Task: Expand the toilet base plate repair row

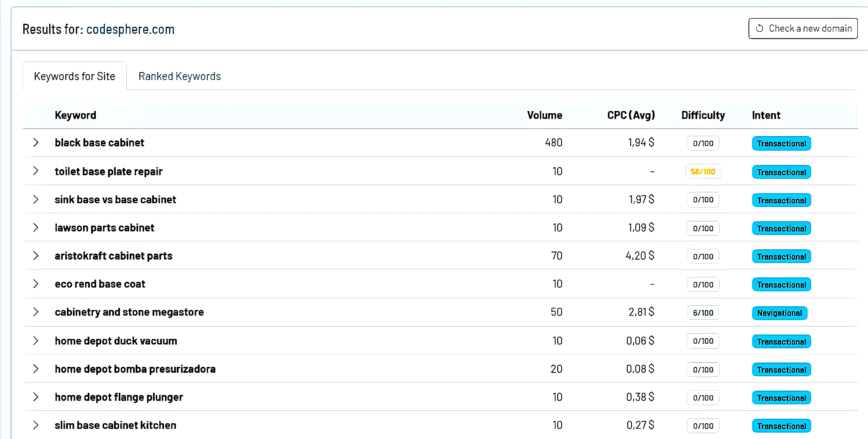Action: 36,171
